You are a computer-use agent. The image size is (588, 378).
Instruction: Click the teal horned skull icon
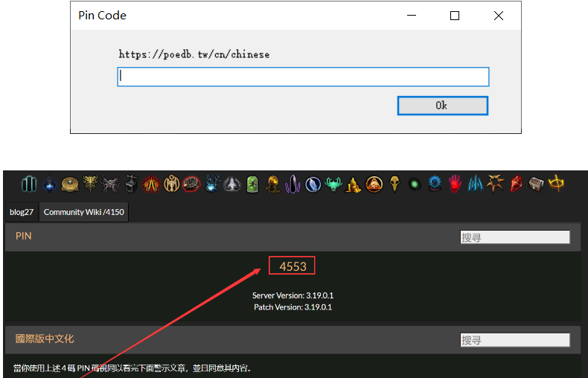[x=333, y=184]
